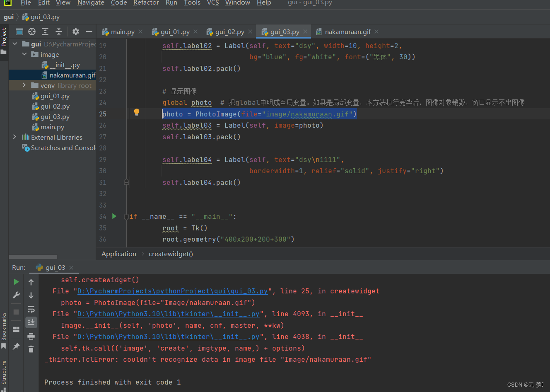Expand External Libraries node
Screen dimensions: 550x392
pyautogui.click(x=15, y=137)
